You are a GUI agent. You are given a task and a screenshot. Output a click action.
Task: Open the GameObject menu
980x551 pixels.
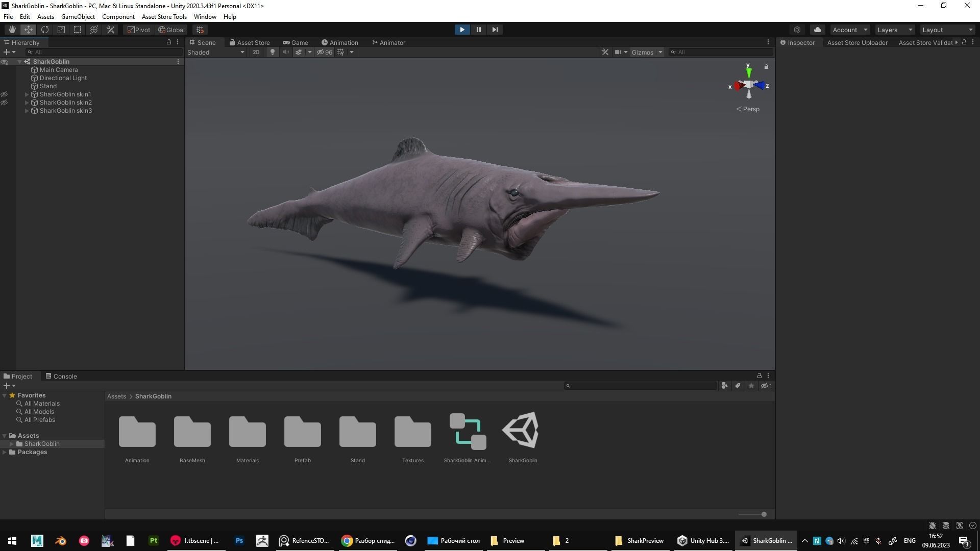78,16
